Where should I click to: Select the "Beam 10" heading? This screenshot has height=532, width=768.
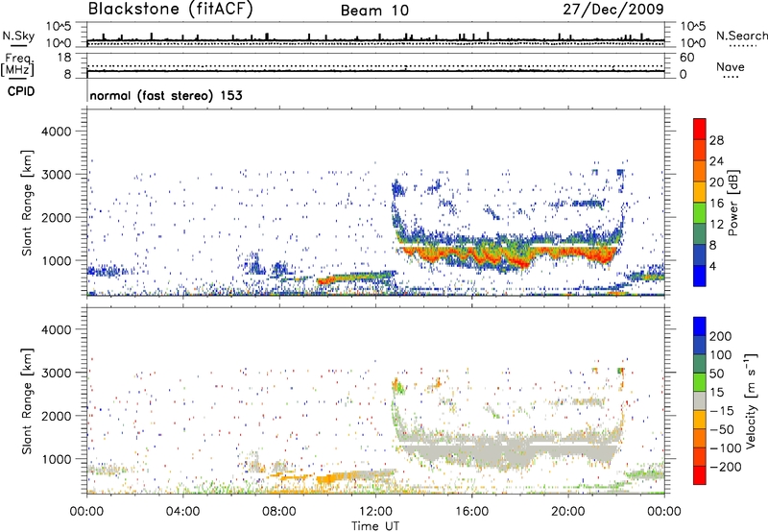click(374, 11)
